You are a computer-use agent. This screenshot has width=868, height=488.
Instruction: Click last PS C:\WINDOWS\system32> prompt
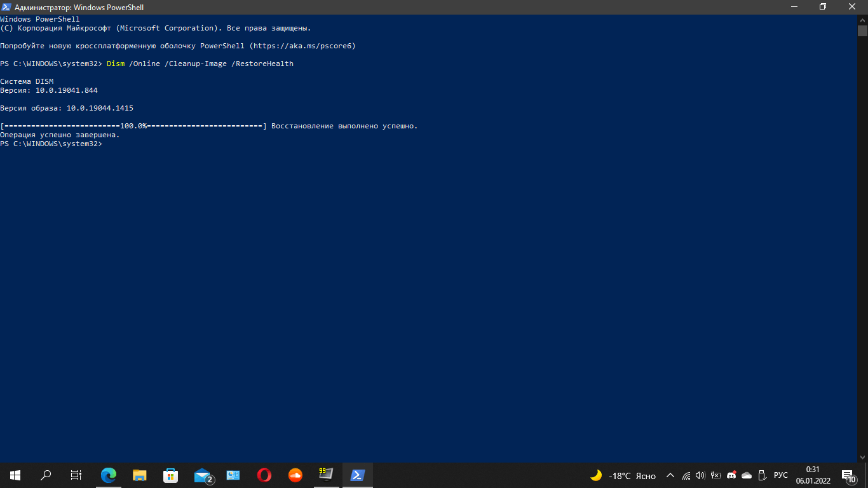(51, 144)
